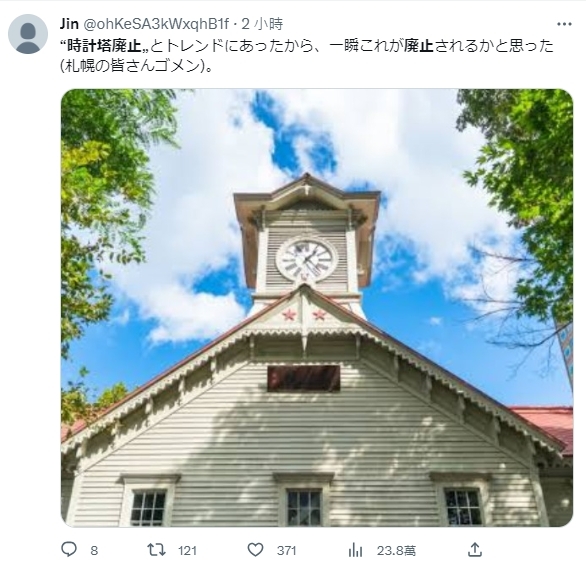The height and width of the screenshot is (569, 586).
Task: Click the reply count 8
Action: (94, 550)
